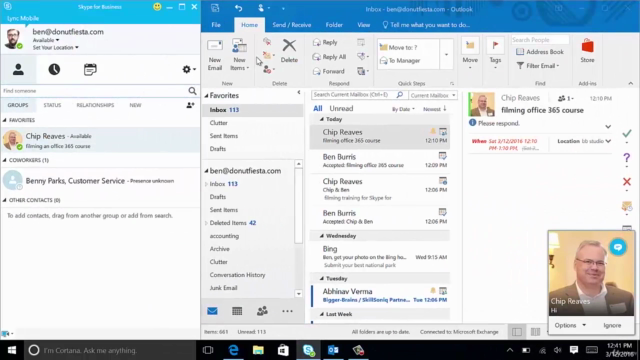Ignore the Chip Reaves message toast

tap(612, 325)
